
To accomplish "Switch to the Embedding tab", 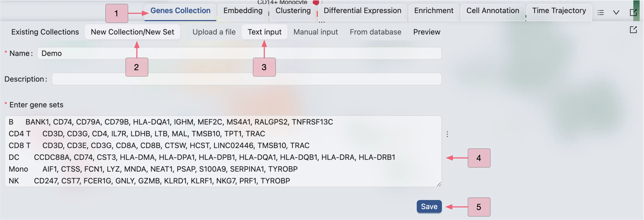I will [243, 11].
